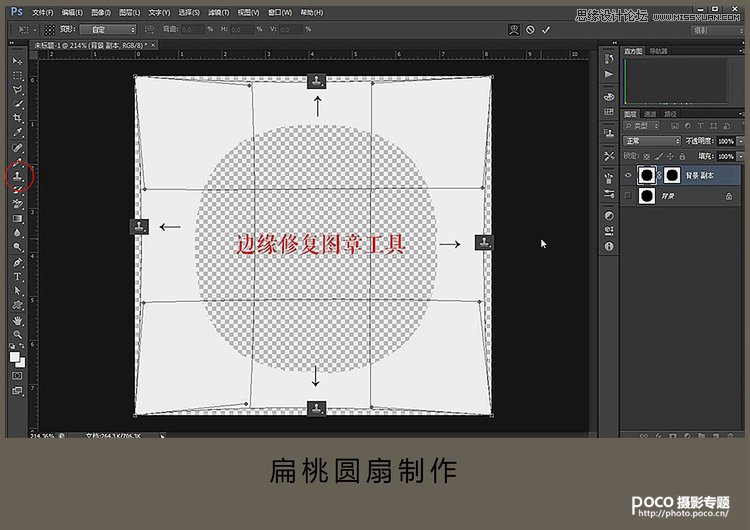
Task: Toggle lock transparent pixels
Action: [x=647, y=156]
